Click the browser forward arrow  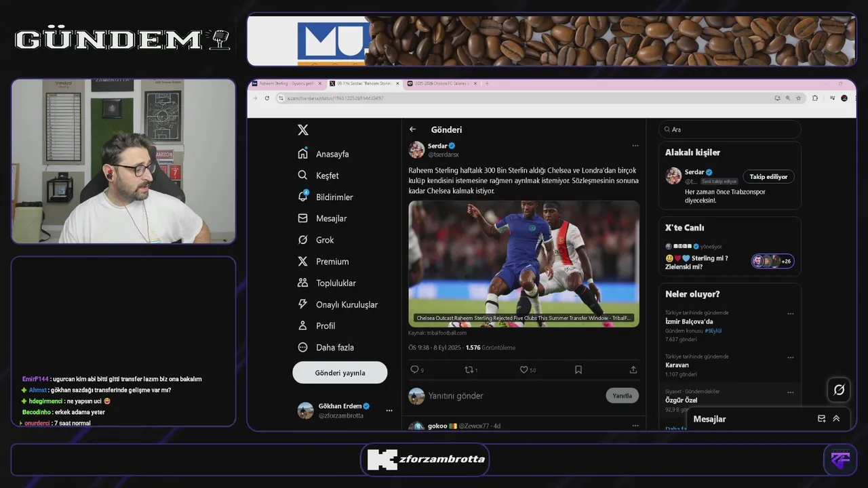pos(256,98)
